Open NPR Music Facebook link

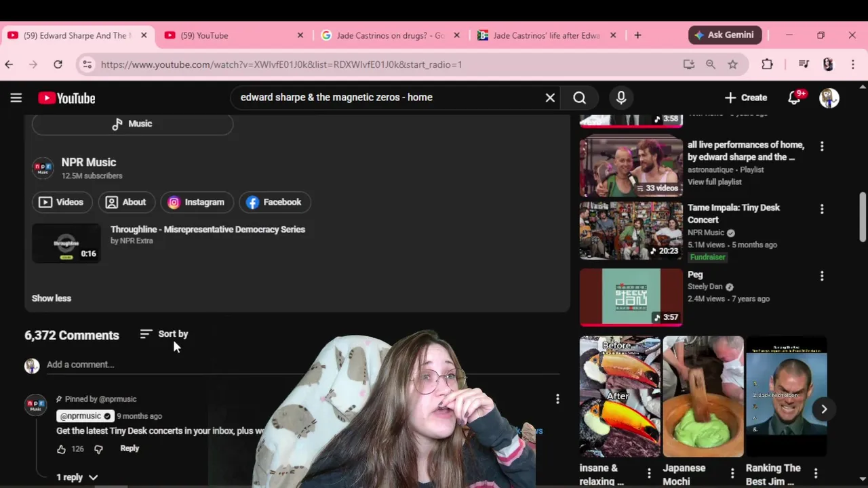(x=275, y=202)
